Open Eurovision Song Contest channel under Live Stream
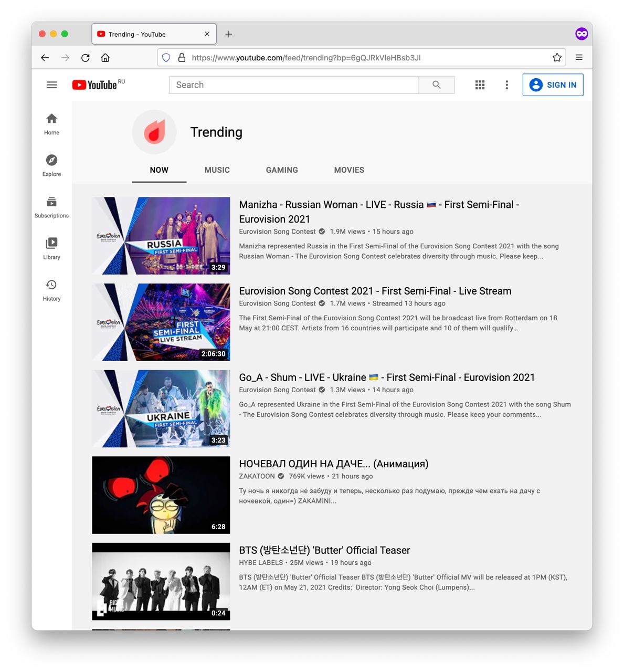 click(x=278, y=303)
